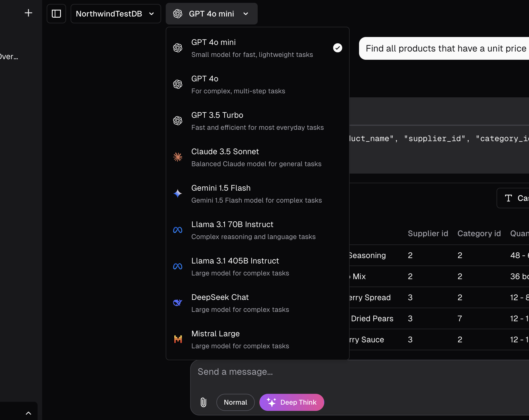
Task: Click the chevron arrow next to GPT 4o mini
Action: [246, 14]
